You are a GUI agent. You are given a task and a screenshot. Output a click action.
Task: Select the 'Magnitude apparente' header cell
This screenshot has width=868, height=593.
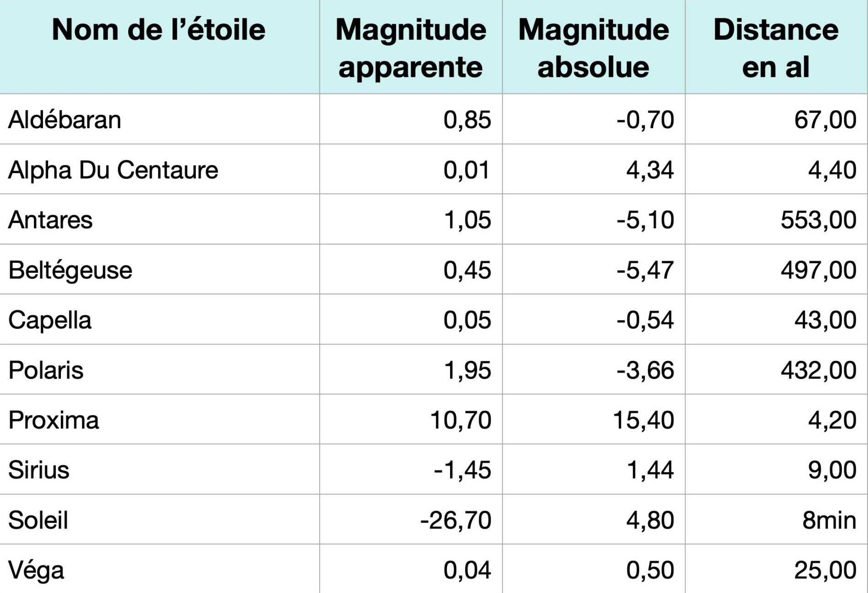tap(411, 48)
